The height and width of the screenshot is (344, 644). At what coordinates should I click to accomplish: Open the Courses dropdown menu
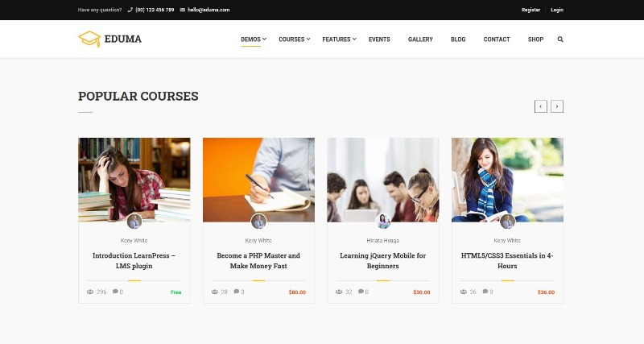coord(294,39)
